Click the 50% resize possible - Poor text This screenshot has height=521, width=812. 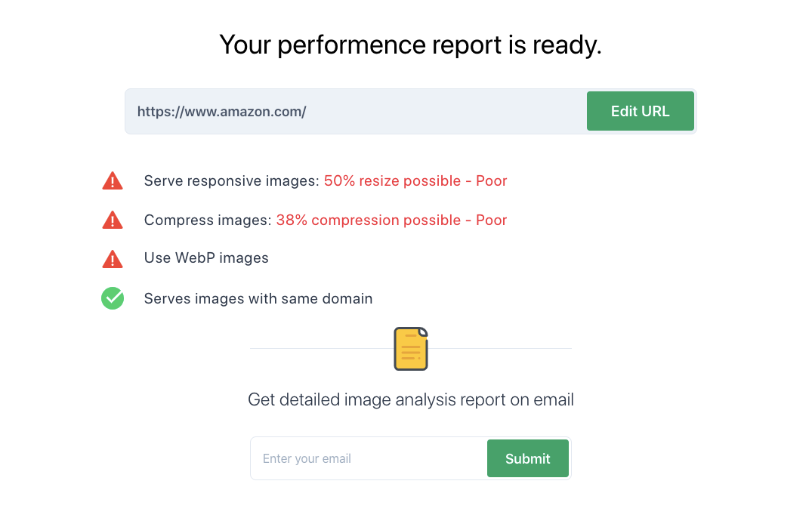(x=415, y=180)
